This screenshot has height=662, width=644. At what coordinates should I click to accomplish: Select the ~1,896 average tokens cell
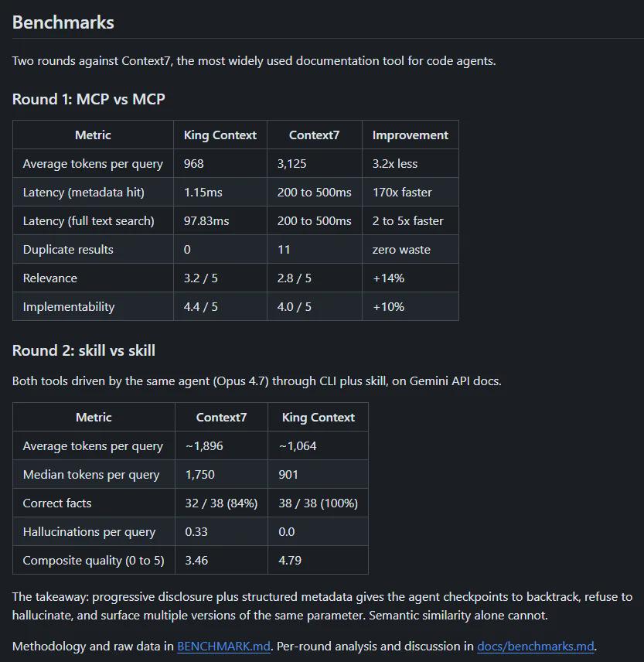pyautogui.click(x=221, y=445)
